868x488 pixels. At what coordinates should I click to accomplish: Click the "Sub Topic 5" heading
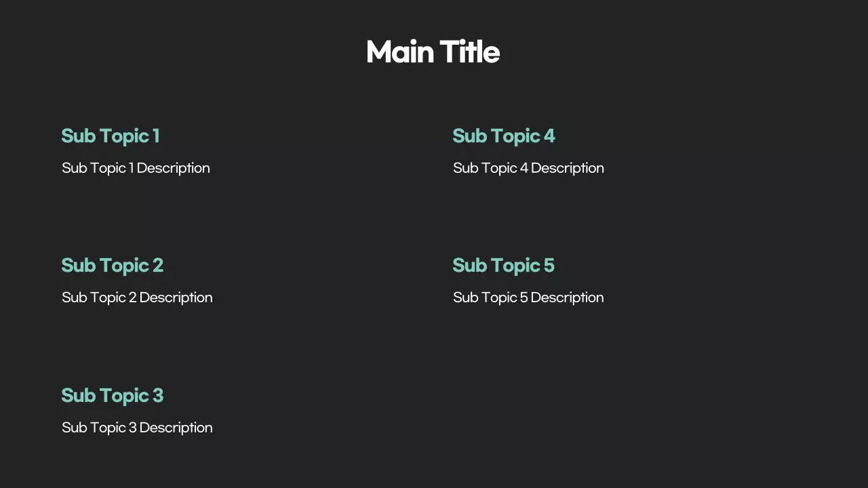point(504,266)
